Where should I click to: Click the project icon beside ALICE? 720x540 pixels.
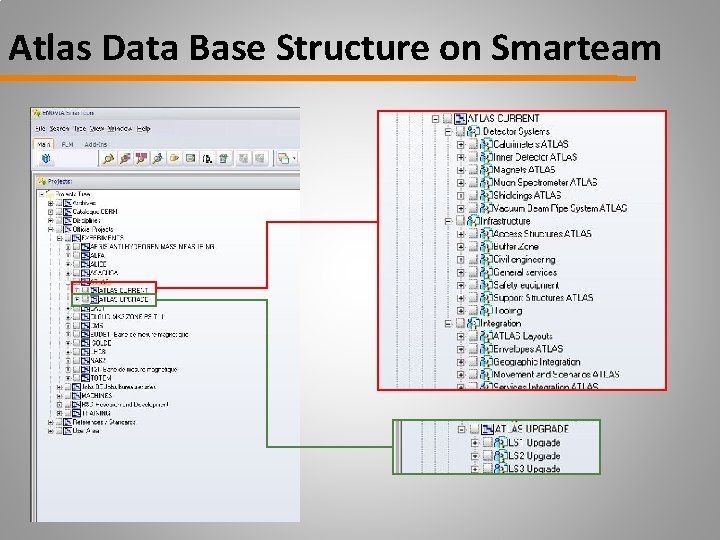pyautogui.click(x=85, y=264)
